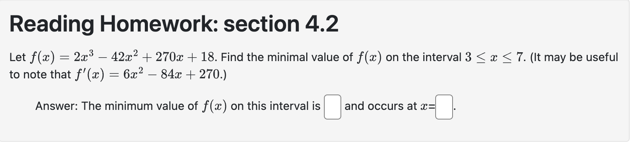
Task: Click f(x) in the Answer line
Action: tap(214, 106)
